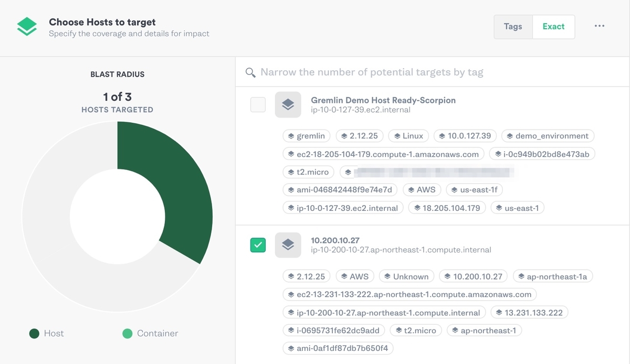The image size is (630, 364).
Task: Click the search magnifier icon
Action: (250, 72)
